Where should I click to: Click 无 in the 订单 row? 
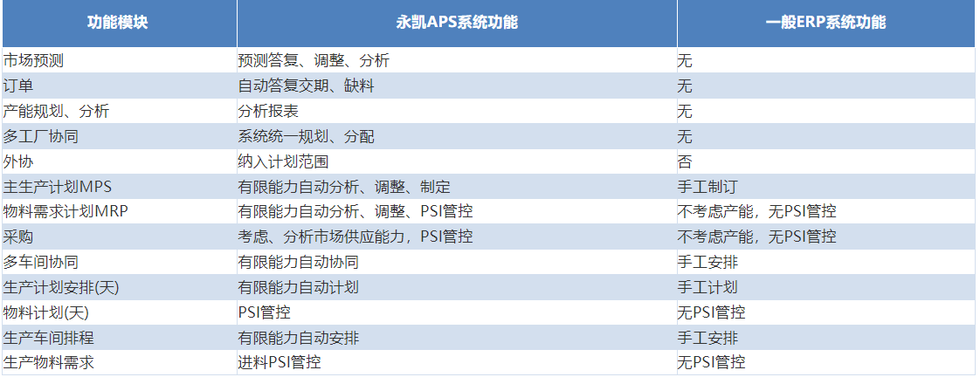825,86
